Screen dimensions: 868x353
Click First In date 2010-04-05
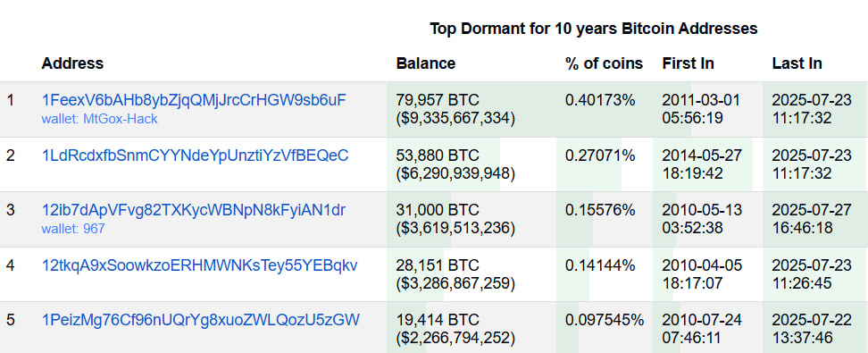pyautogui.click(x=702, y=265)
